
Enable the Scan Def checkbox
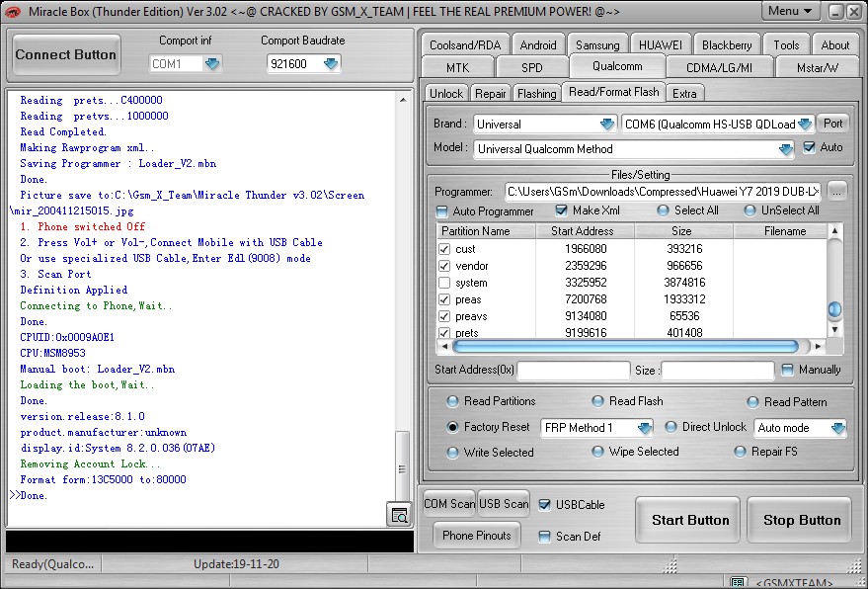point(545,537)
